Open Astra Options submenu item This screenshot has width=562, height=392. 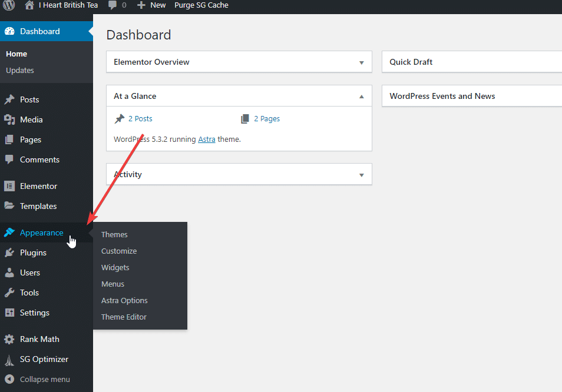tap(124, 300)
